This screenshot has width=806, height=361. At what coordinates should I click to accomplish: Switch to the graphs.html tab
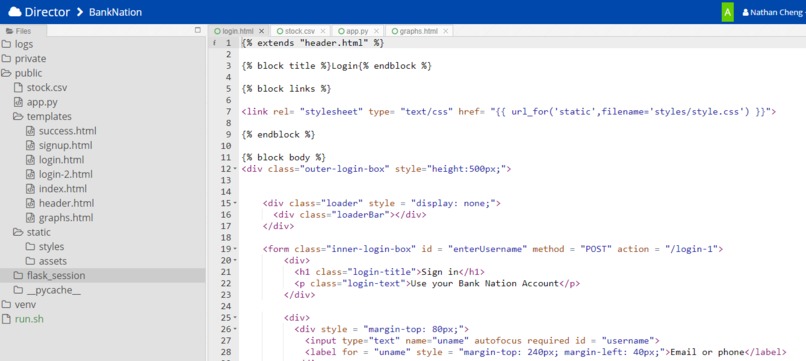coord(418,31)
